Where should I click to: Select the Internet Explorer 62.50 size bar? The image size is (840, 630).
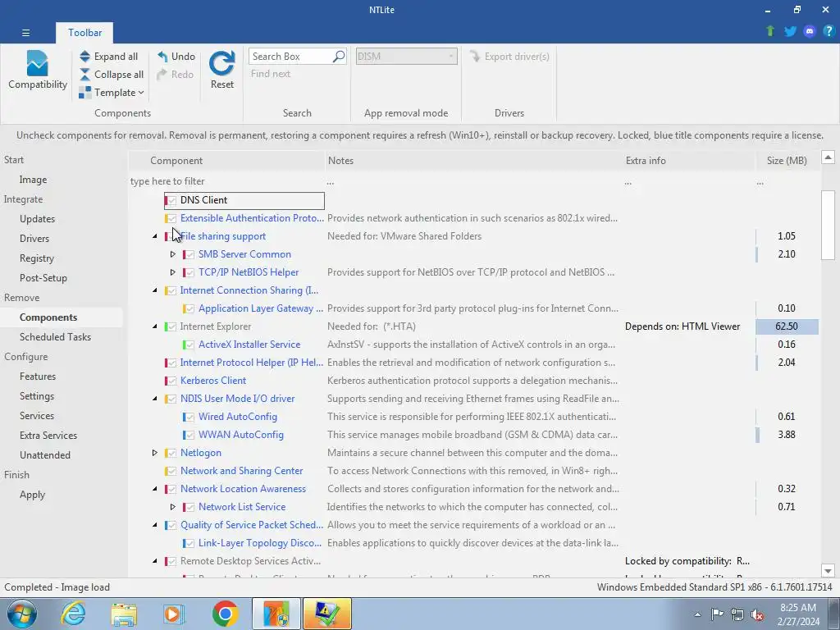787,326
